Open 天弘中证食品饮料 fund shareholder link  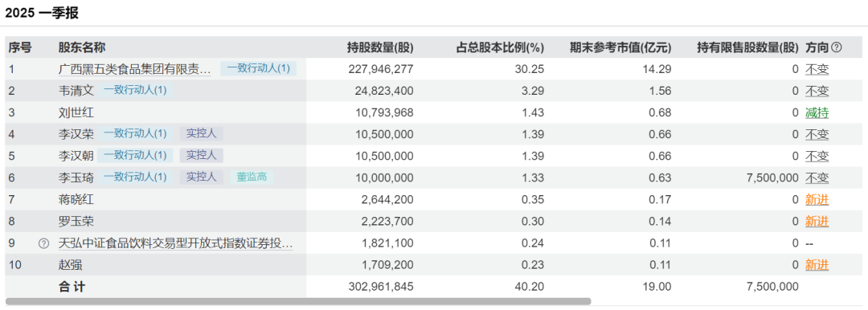click(175, 243)
